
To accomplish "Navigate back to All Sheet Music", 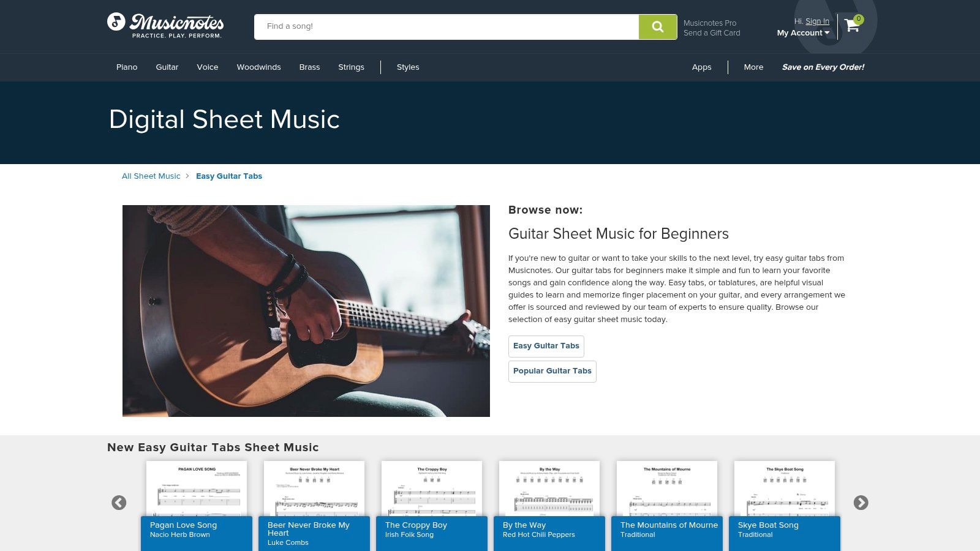I will pyautogui.click(x=151, y=176).
